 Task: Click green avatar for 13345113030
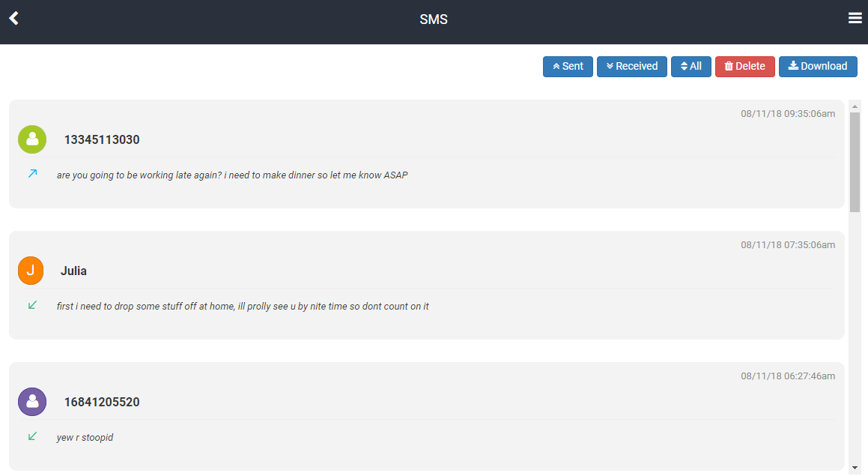pos(32,139)
